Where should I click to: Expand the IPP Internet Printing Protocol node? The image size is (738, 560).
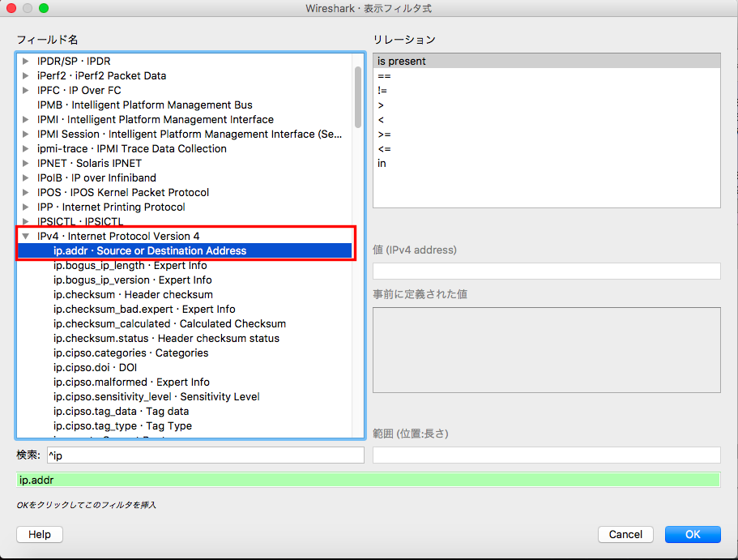[26, 207]
